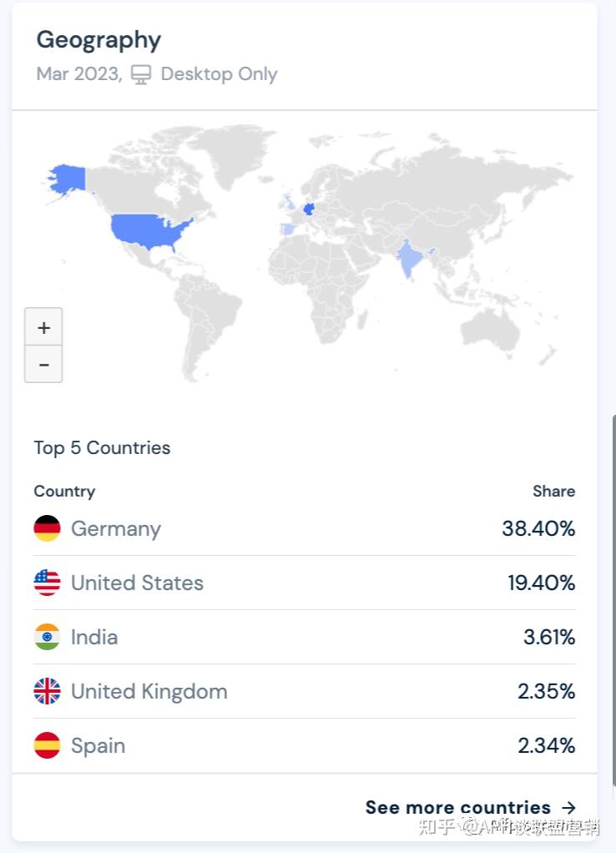Screen dimensions: 616x853
Task: Click the Spain flag icon
Action: point(47,745)
